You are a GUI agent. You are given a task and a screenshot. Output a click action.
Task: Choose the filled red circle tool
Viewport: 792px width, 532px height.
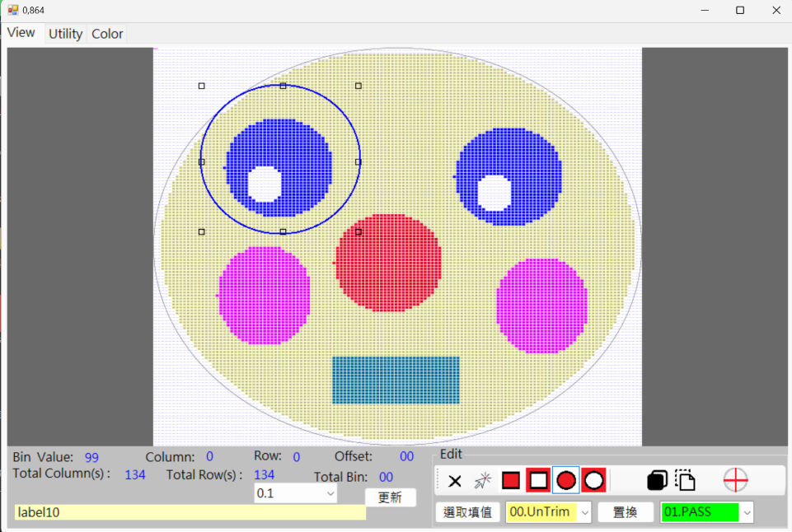(565, 480)
